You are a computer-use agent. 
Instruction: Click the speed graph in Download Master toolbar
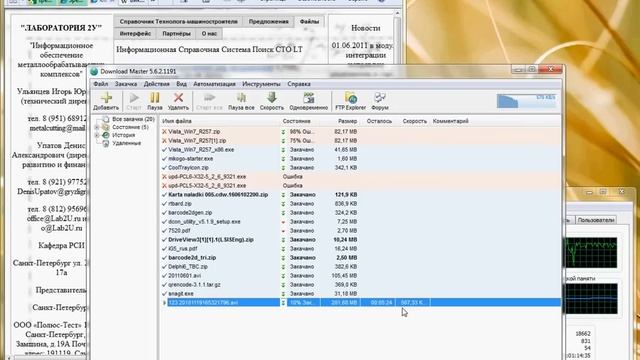click(526, 101)
